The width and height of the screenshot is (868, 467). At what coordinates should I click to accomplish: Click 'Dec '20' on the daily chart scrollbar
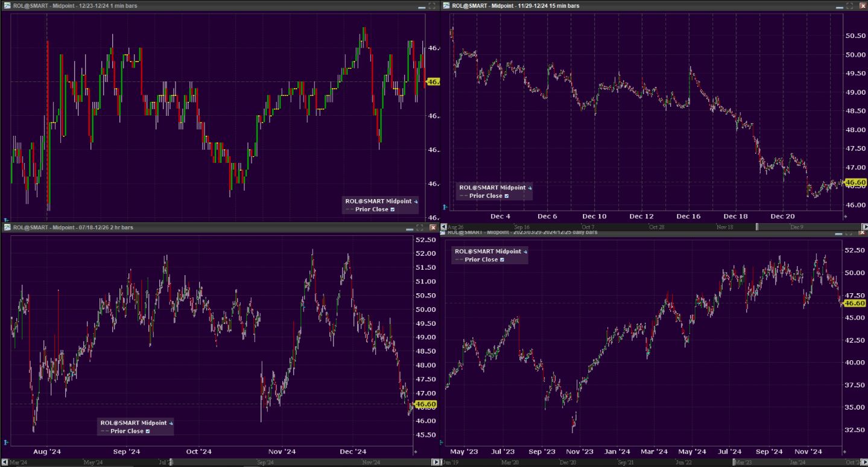(x=568, y=463)
